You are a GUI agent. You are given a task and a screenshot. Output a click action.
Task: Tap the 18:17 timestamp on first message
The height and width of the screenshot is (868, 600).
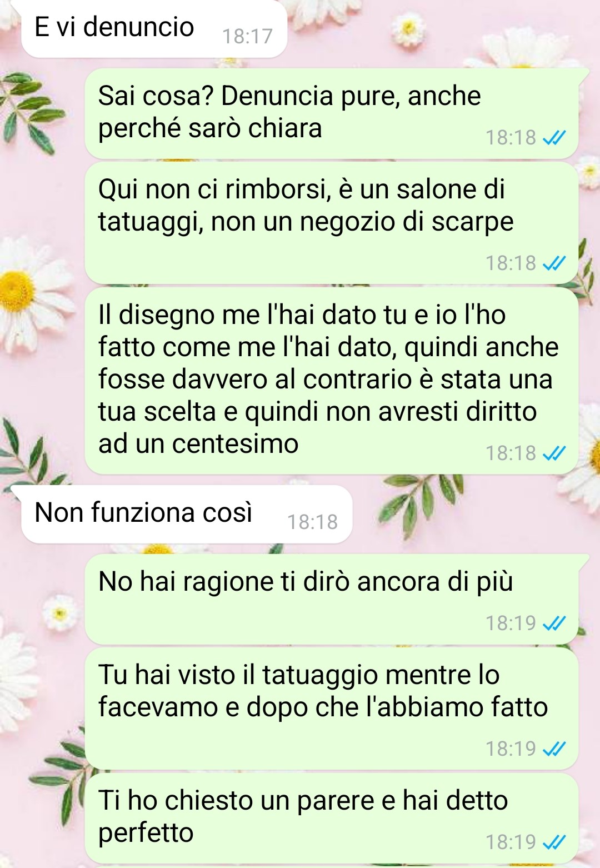248,37
